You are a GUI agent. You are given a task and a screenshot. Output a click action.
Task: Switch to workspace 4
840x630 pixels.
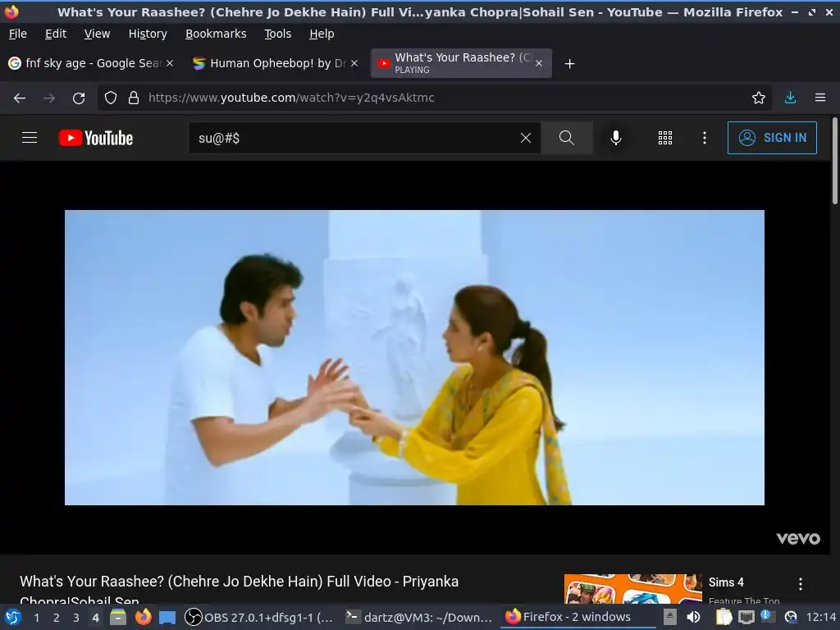click(95, 618)
